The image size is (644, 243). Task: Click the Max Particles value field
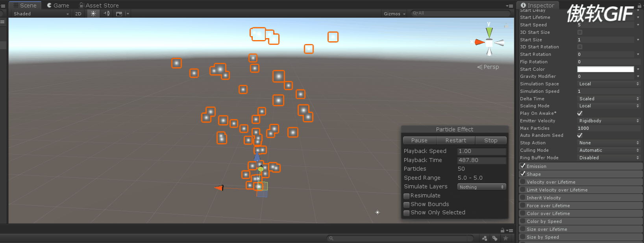609,128
